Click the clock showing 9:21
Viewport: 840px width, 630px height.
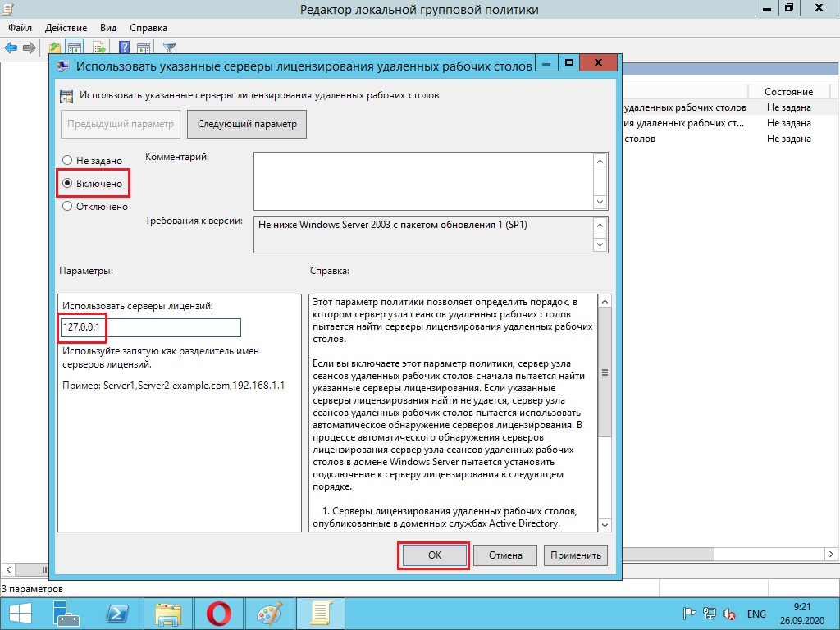point(802,607)
